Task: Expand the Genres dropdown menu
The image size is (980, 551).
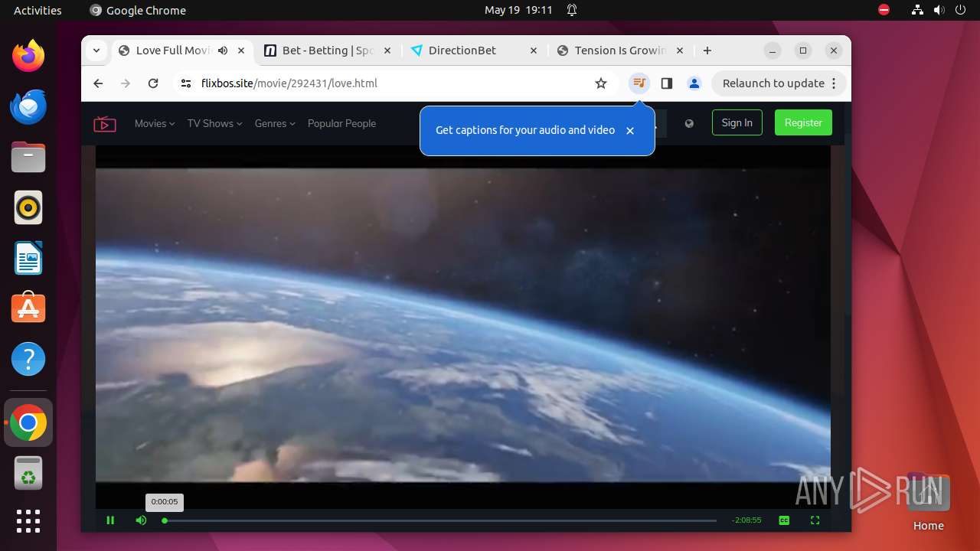Action: click(x=275, y=123)
